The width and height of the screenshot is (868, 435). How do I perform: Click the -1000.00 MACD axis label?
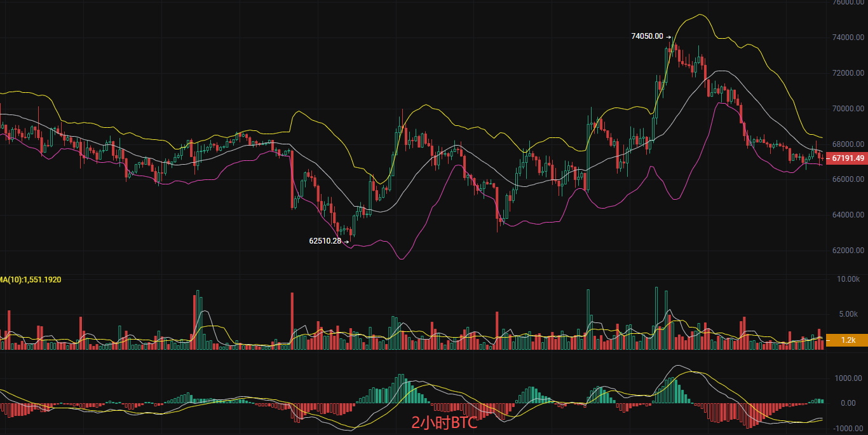click(x=848, y=428)
